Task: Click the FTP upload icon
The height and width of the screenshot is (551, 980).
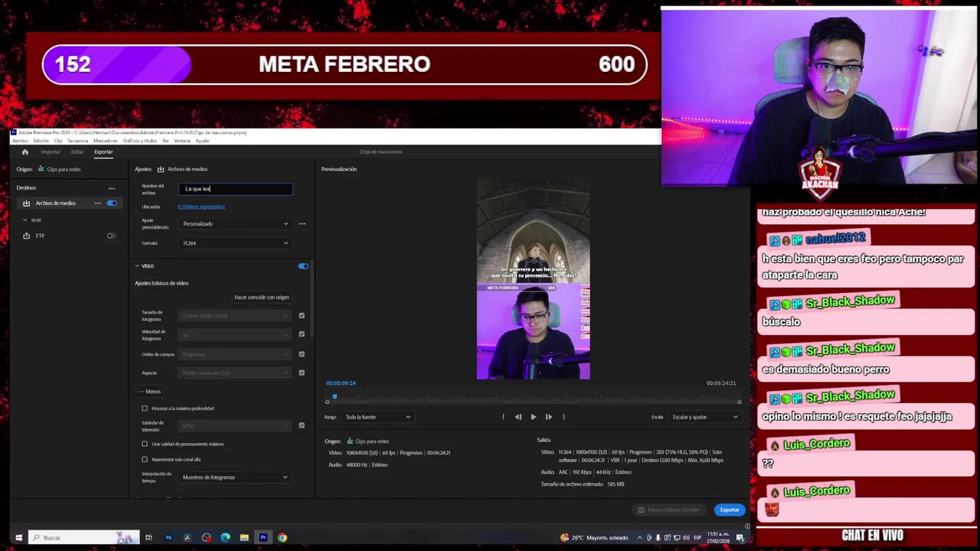Action: point(26,236)
